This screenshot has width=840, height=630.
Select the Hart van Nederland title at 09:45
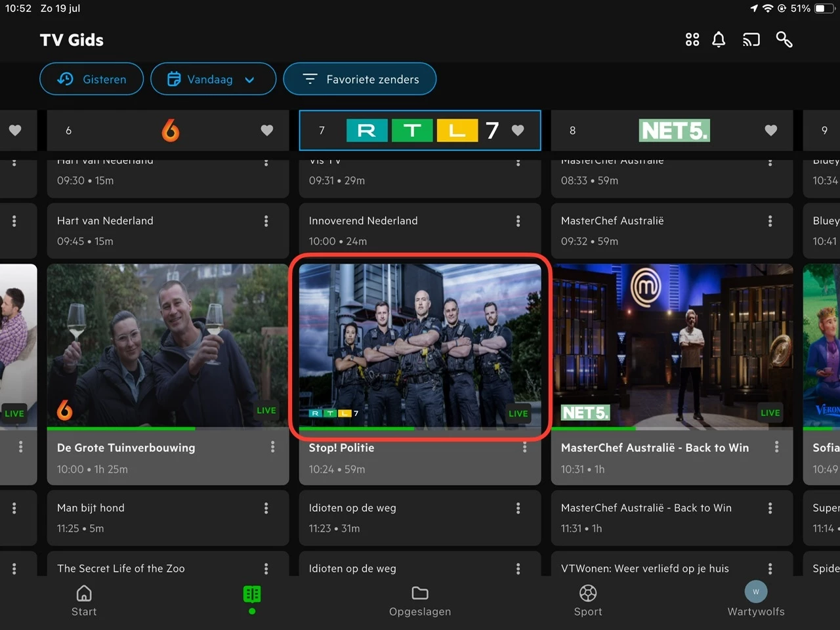coord(105,221)
